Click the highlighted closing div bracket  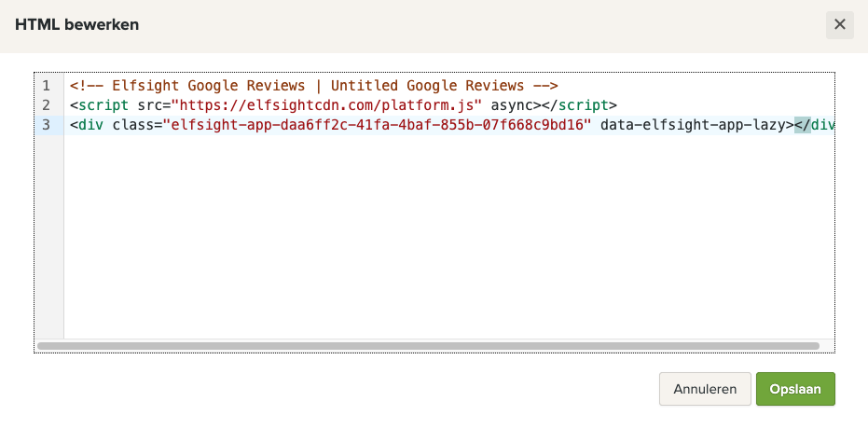(x=802, y=125)
